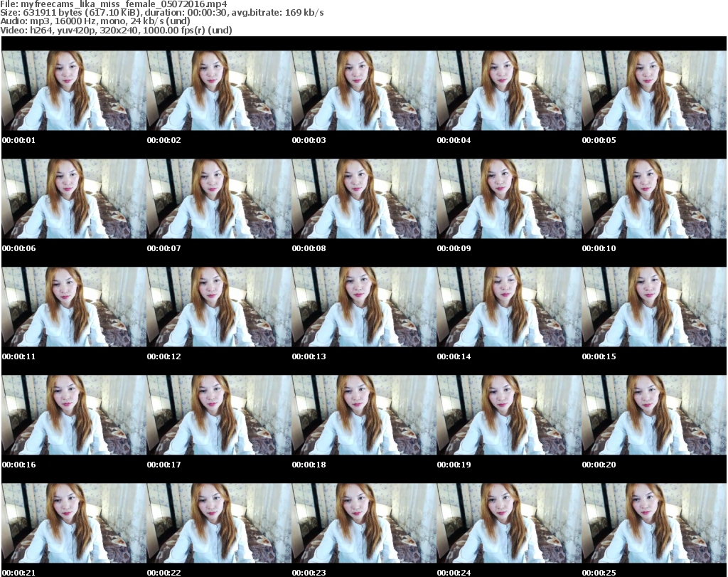
Task: Choose the frame thumbnail at 00:00:22
Action: click(x=219, y=523)
